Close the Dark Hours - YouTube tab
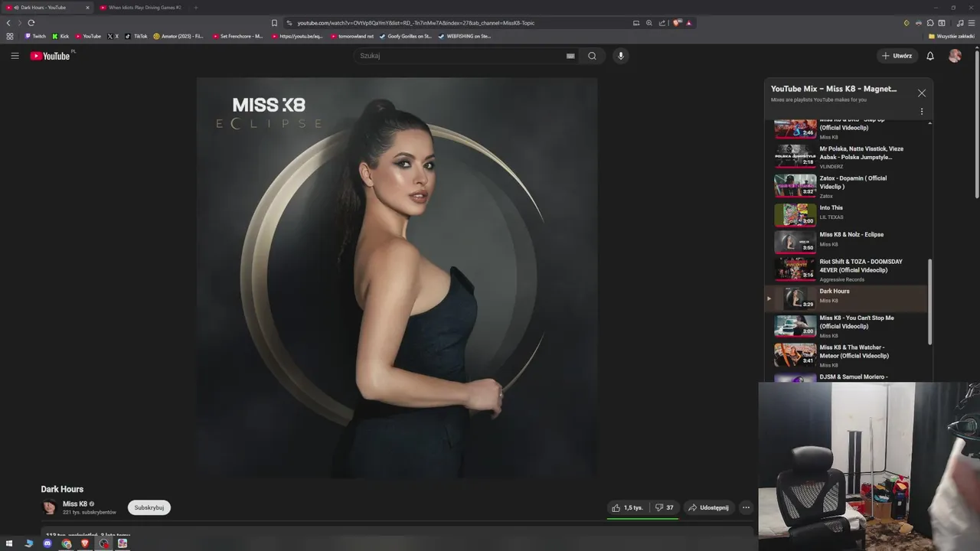The width and height of the screenshot is (980, 551). [x=87, y=8]
